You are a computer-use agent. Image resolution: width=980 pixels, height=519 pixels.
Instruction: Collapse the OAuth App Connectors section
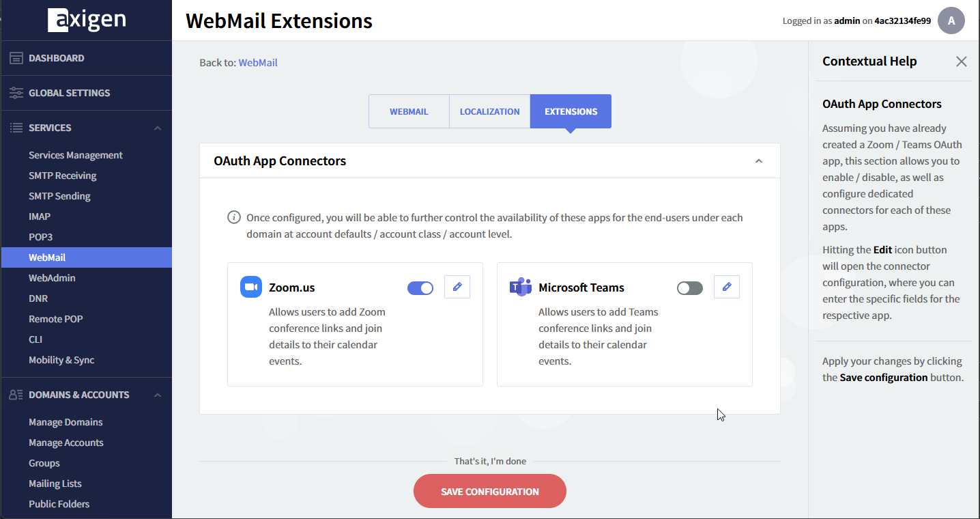tap(758, 161)
